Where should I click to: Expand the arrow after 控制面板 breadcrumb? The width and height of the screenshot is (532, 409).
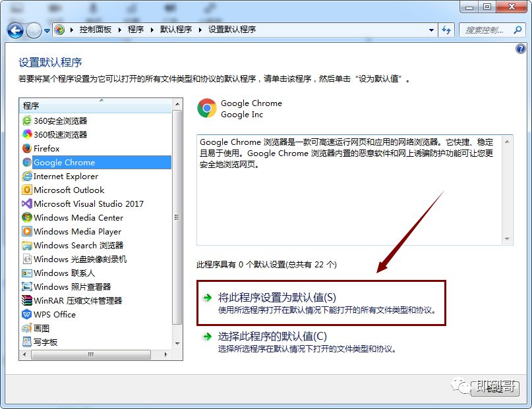coord(120,30)
